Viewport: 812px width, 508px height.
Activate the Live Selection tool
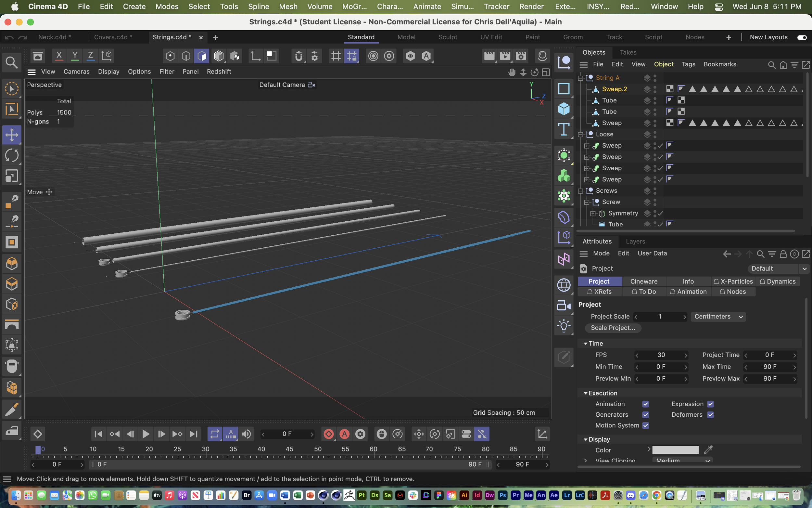pyautogui.click(x=12, y=89)
